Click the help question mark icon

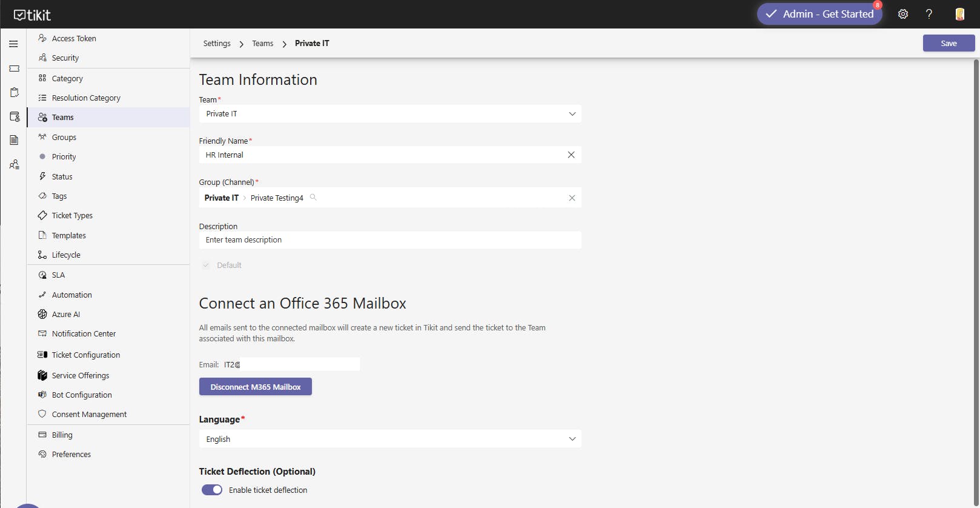pos(929,14)
